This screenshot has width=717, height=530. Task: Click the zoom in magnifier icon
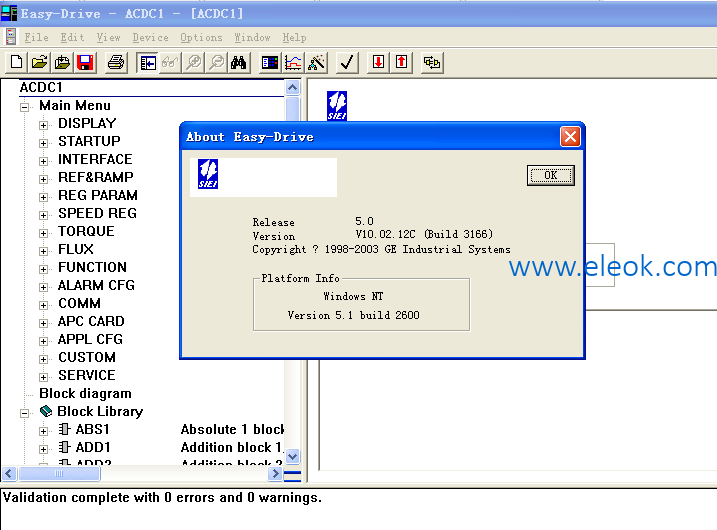(x=193, y=62)
